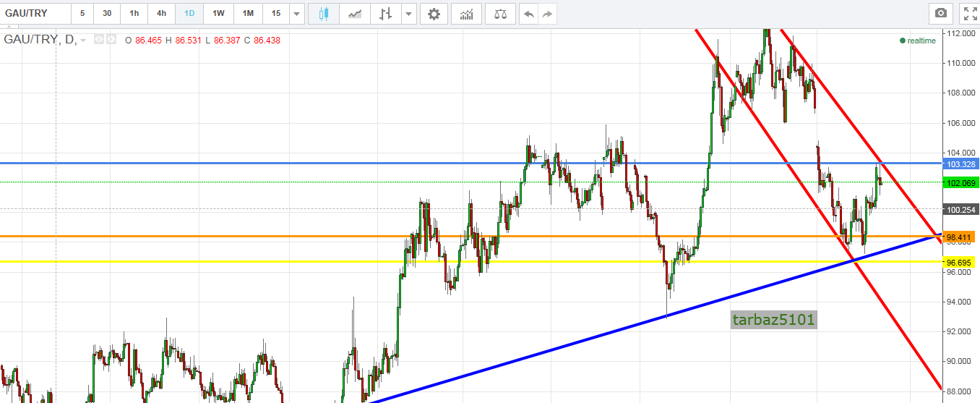
Task: Open the interval dropdown arrow
Action: coord(297,13)
